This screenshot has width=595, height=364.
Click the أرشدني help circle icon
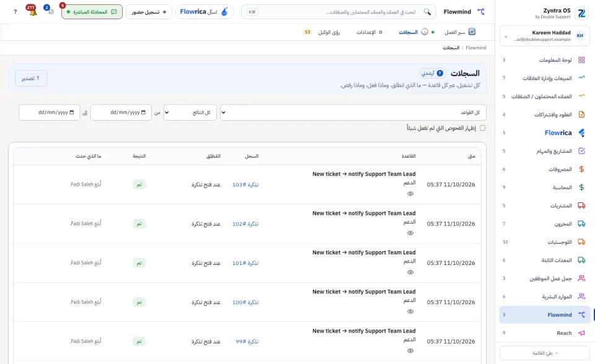[440, 73]
